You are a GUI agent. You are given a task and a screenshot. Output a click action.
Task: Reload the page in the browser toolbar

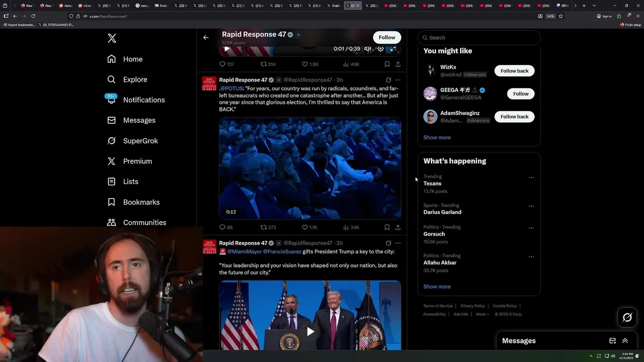point(33,16)
